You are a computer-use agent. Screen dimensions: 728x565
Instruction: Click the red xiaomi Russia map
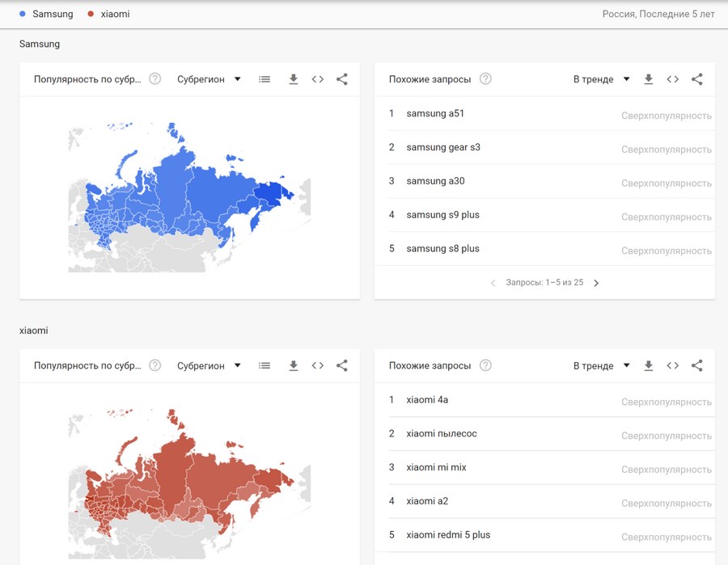189,484
